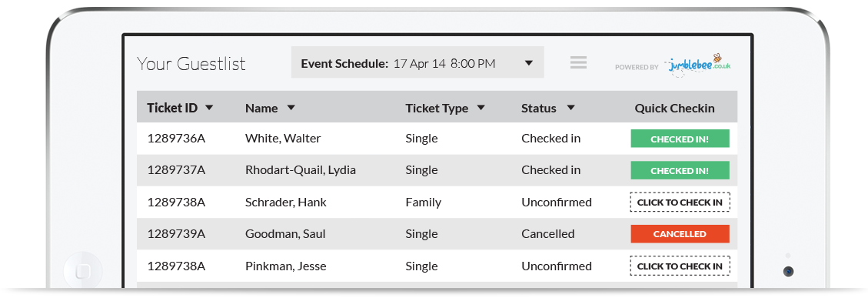
Task: Select the Ticket Type column header
Action: click(x=437, y=109)
